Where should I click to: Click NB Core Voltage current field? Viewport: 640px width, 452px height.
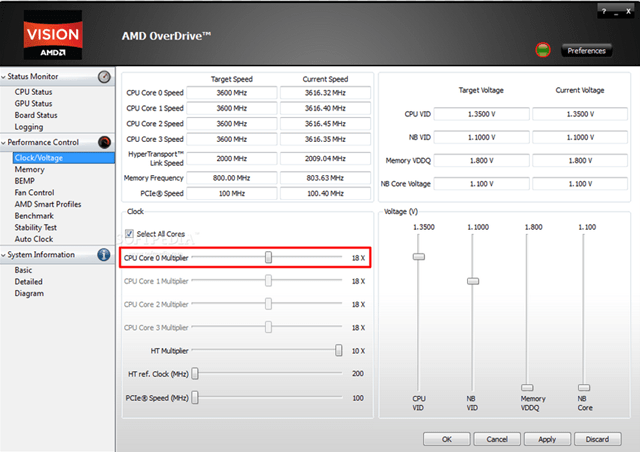pyautogui.click(x=580, y=184)
